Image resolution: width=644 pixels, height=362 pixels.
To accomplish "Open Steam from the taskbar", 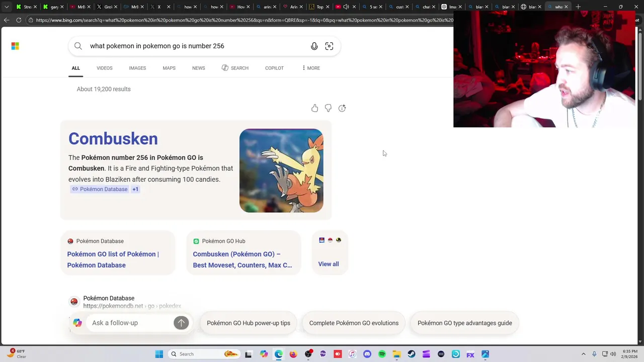I will pyautogui.click(x=412, y=354).
